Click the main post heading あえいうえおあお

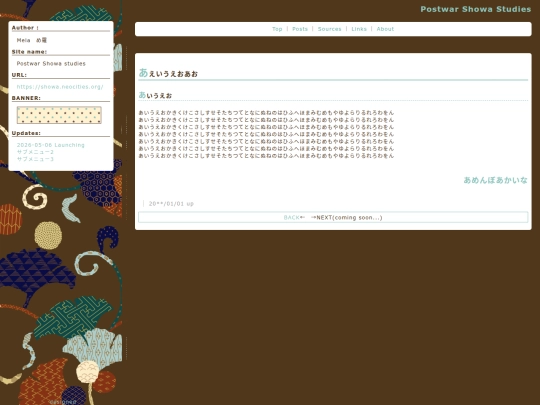(168, 73)
